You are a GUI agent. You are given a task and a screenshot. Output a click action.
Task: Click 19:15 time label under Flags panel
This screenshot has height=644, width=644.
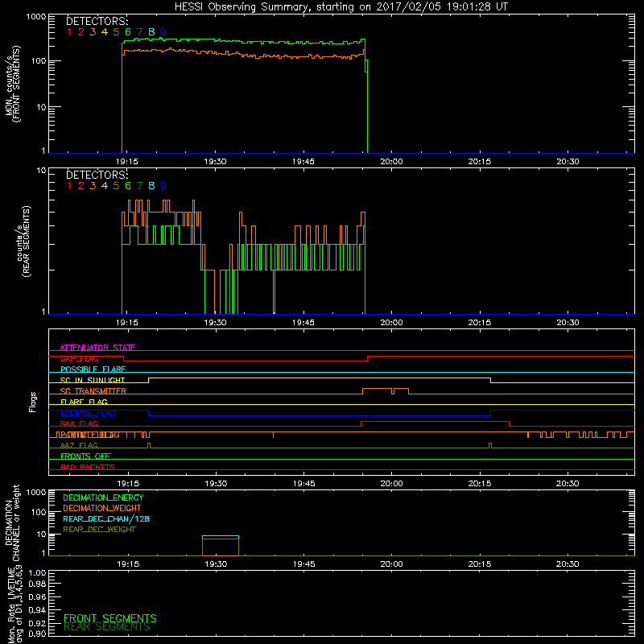pyautogui.click(x=128, y=484)
